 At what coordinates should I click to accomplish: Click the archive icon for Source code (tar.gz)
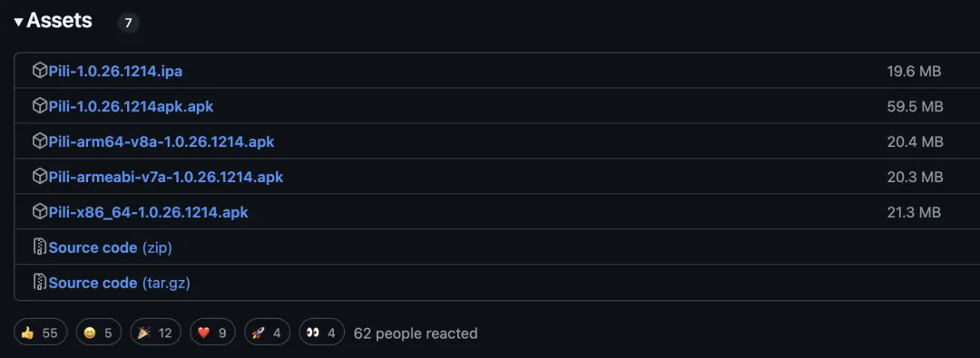[40, 283]
